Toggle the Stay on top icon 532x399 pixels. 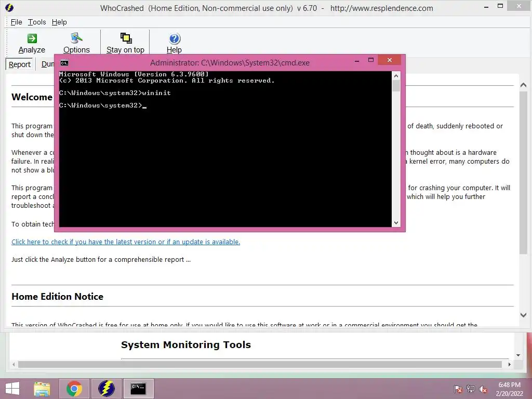click(125, 44)
